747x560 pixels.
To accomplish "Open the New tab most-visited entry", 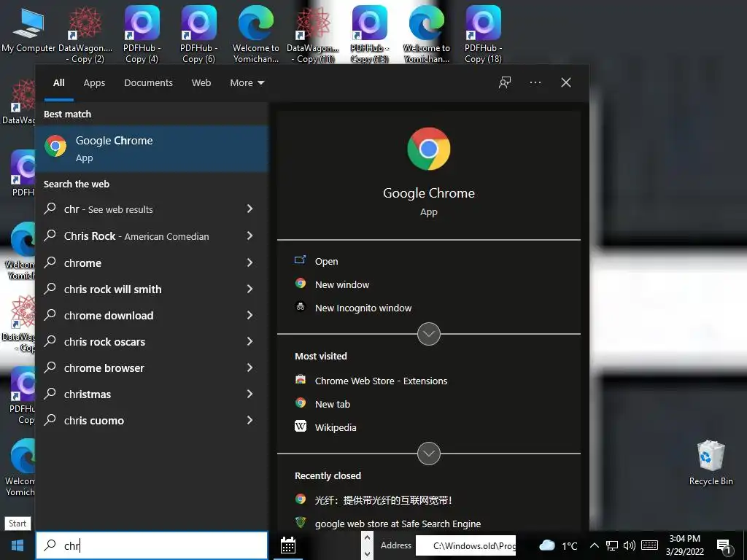I will point(332,404).
